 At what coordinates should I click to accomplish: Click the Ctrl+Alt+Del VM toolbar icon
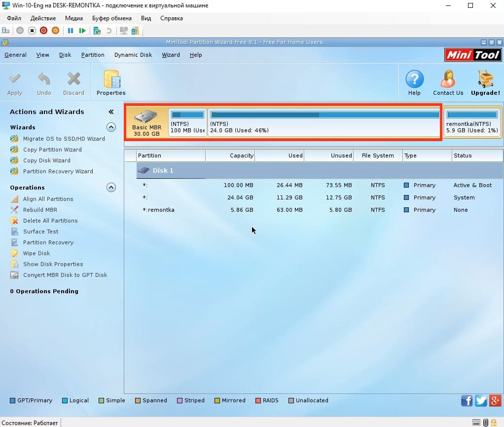coord(6,31)
